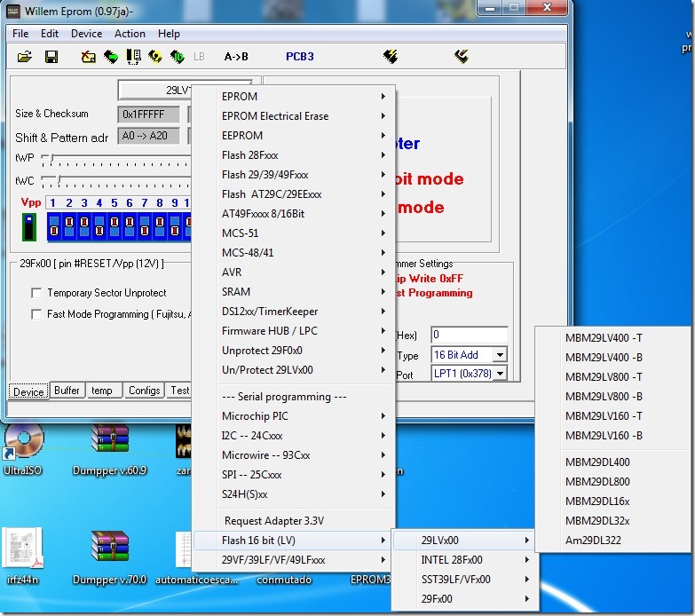
Task: Click the verify chip against buffer icon
Action: [133, 57]
